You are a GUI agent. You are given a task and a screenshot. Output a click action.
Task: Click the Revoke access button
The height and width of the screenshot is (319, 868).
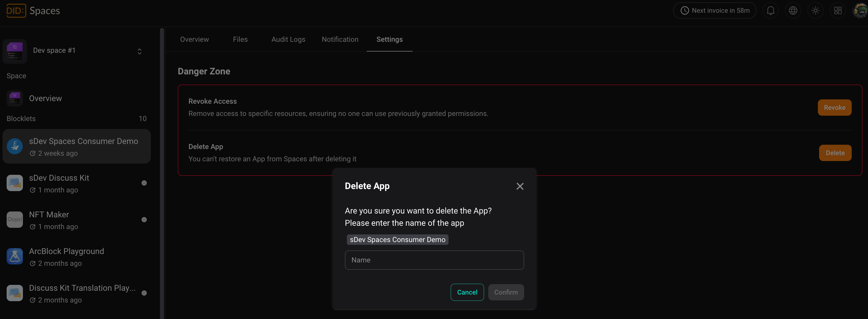pyautogui.click(x=834, y=108)
